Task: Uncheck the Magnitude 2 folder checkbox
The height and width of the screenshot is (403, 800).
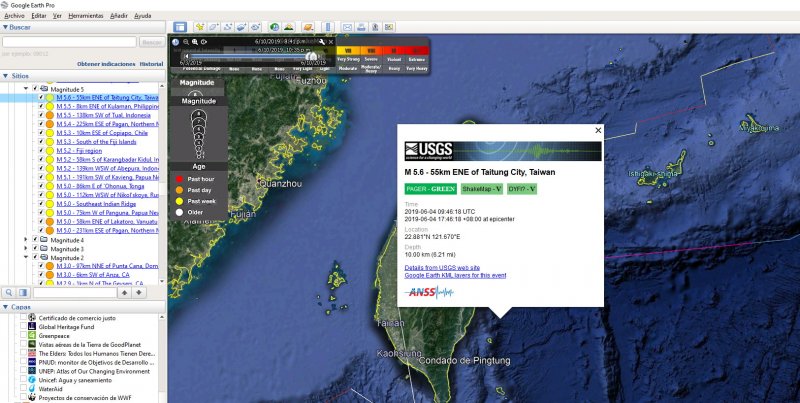Action: tap(35, 258)
